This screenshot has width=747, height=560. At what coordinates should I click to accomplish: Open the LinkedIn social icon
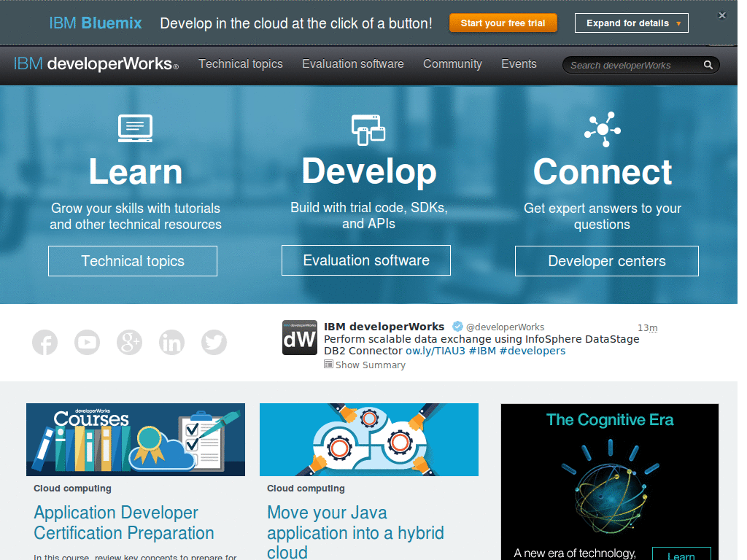point(171,343)
